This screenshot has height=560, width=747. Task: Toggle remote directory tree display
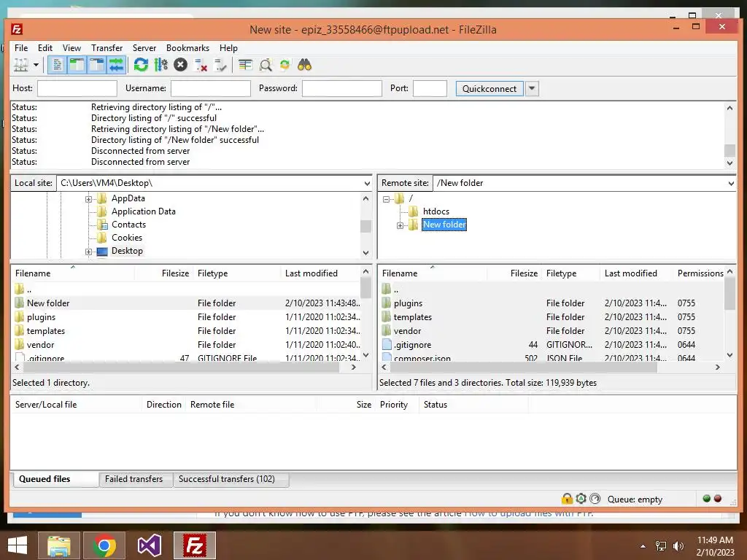(x=97, y=65)
